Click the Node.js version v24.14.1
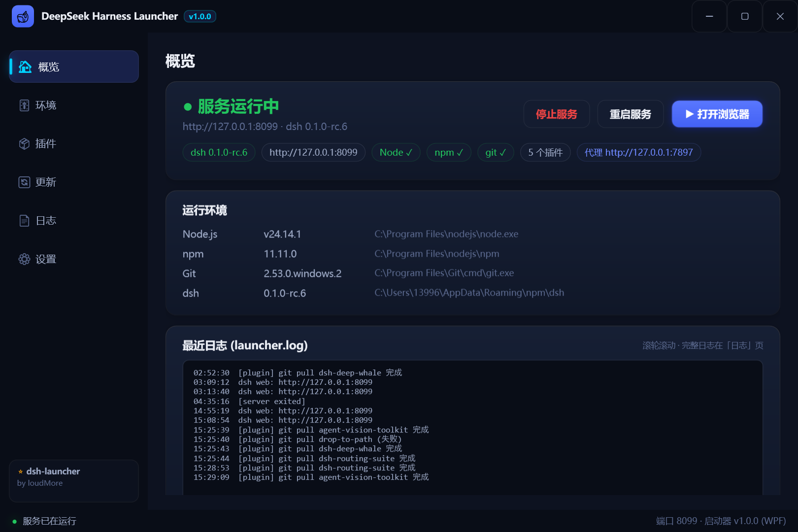Image resolution: width=798 pixels, height=532 pixels. (x=282, y=234)
